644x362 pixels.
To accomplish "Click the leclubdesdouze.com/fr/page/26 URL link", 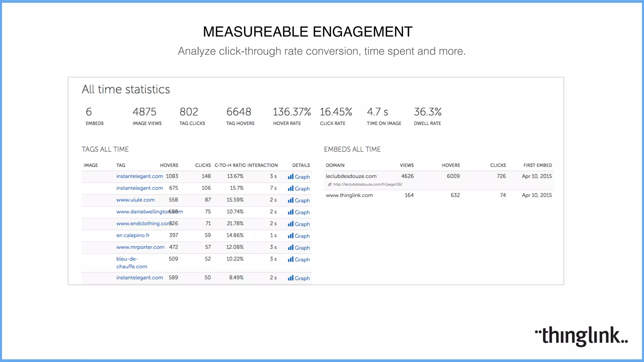I will 367,184.
